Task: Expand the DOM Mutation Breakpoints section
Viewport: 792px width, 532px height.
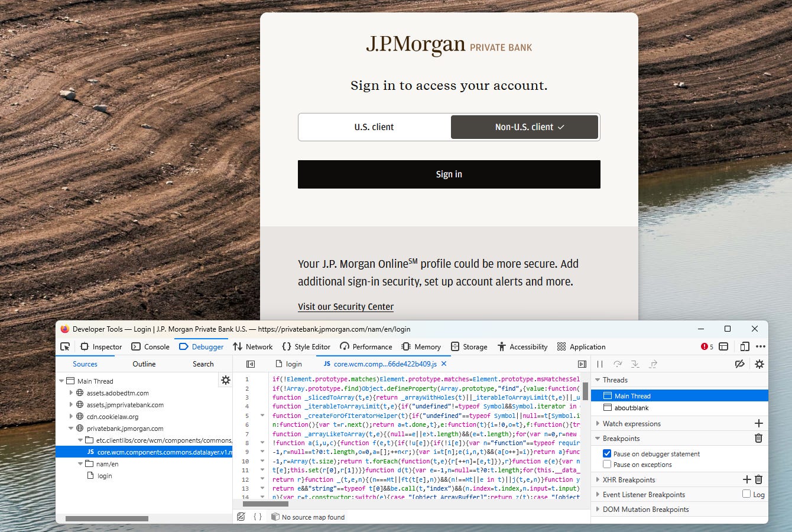Action: pos(598,509)
